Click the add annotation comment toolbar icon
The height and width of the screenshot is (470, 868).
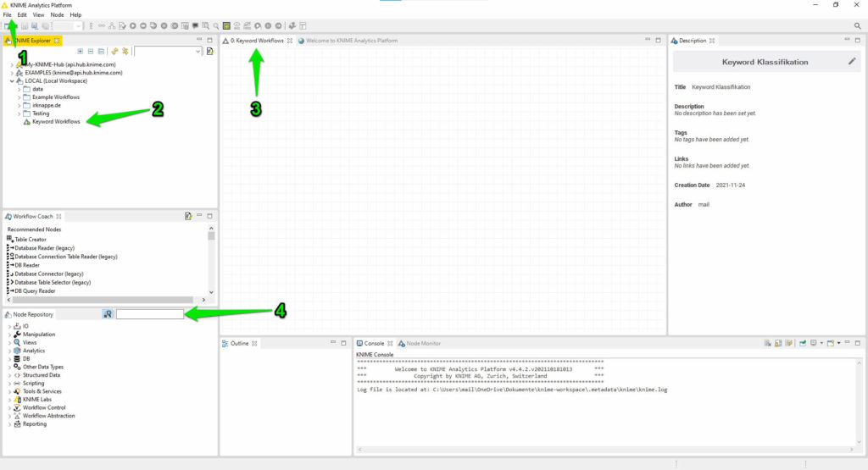195,26
